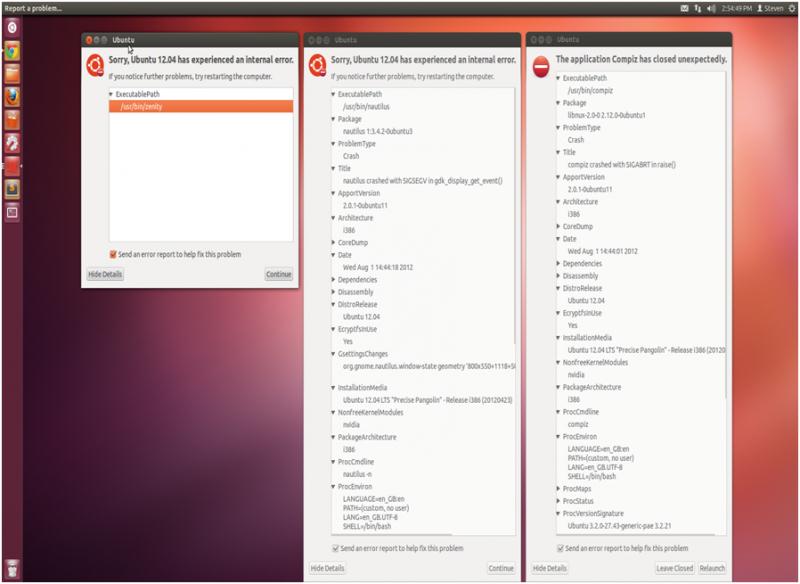Open the Steven user menu
The width and height of the screenshot is (800, 584).
770,8
